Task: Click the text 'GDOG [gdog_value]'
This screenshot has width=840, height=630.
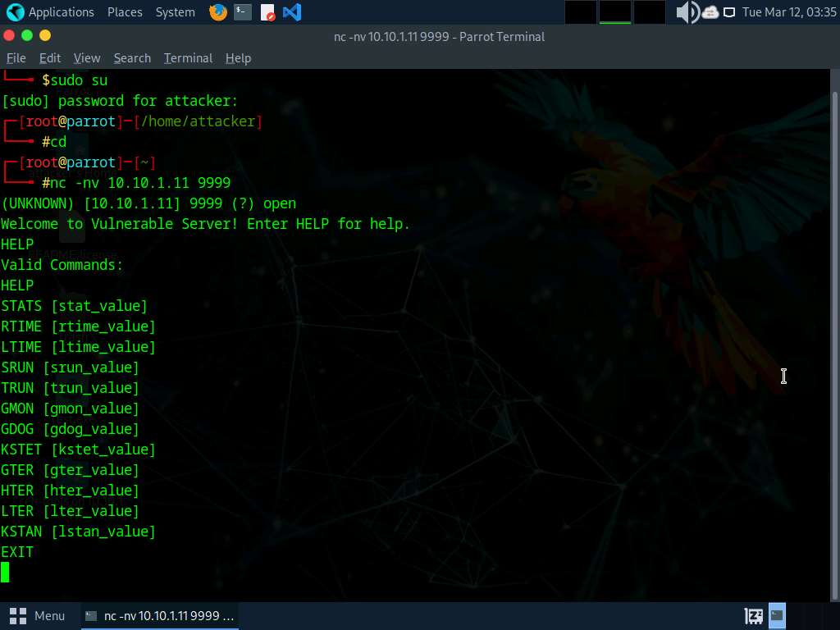Action: pos(70,429)
